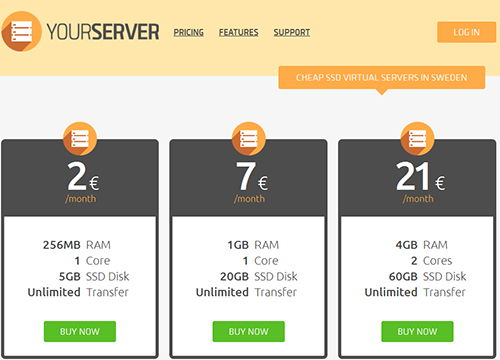Click Unlimited Transfer in the 7€ plan
Image resolution: width=500 pixels, height=360 pixels.
pos(246,292)
